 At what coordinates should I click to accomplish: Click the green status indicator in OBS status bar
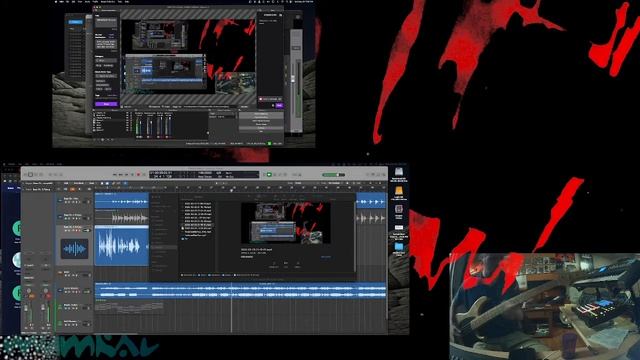[269, 143]
